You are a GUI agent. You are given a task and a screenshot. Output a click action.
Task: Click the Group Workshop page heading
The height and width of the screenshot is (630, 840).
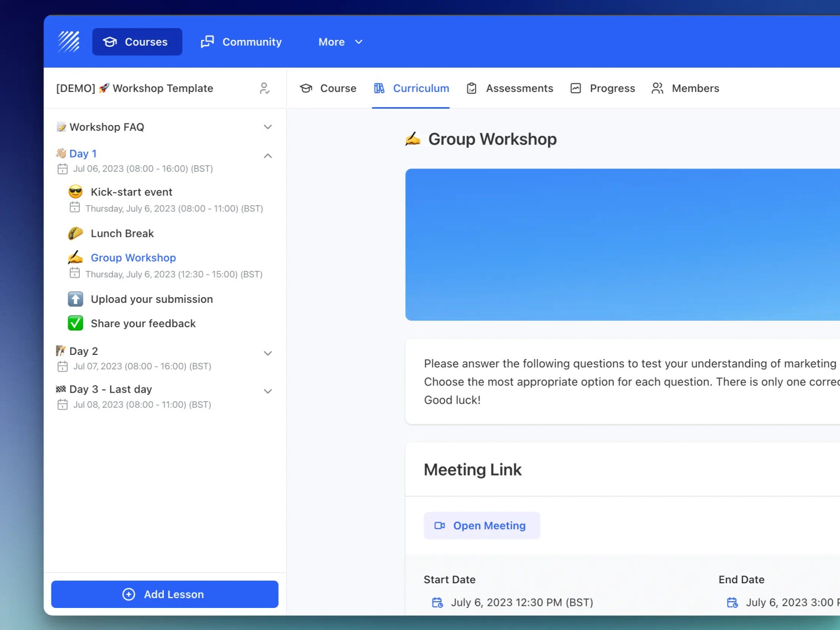click(492, 139)
